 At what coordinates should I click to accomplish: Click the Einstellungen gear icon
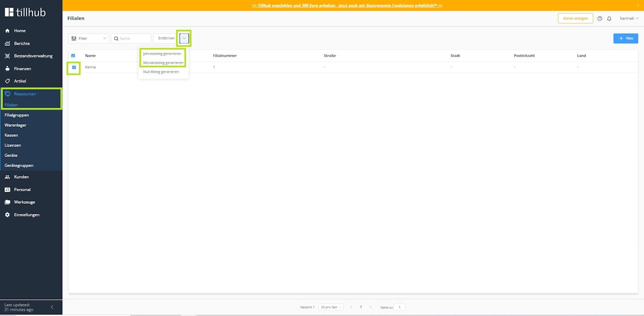pyautogui.click(x=8, y=215)
